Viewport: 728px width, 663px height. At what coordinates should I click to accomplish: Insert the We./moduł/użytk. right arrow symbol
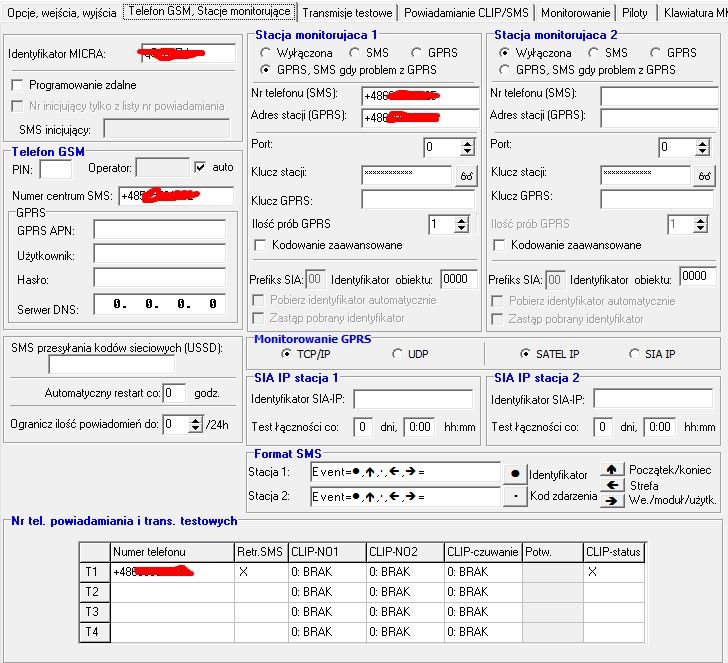click(612, 501)
